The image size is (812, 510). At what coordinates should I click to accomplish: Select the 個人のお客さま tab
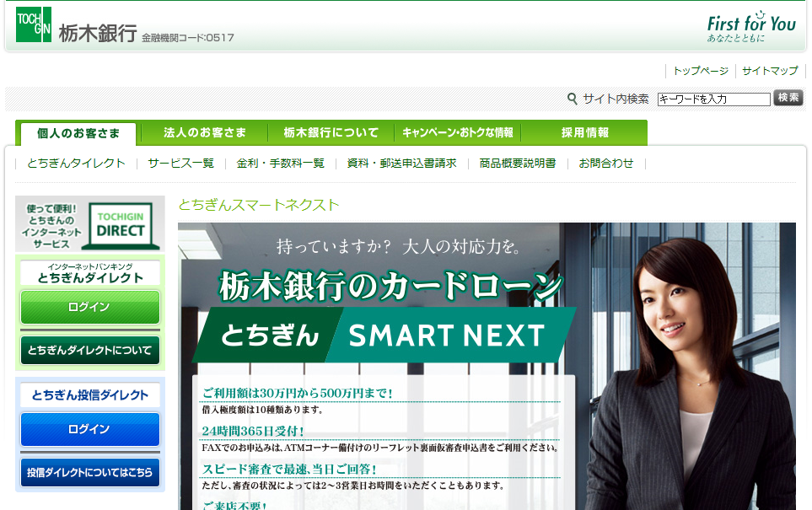point(78,133)
